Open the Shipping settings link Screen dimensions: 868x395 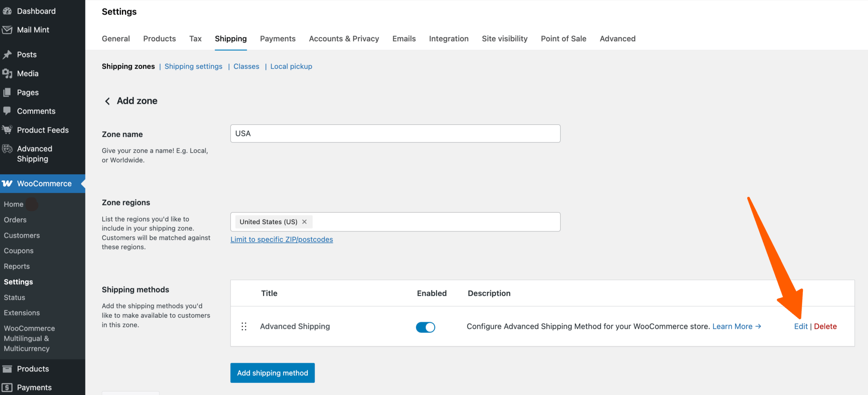point(193,66)
